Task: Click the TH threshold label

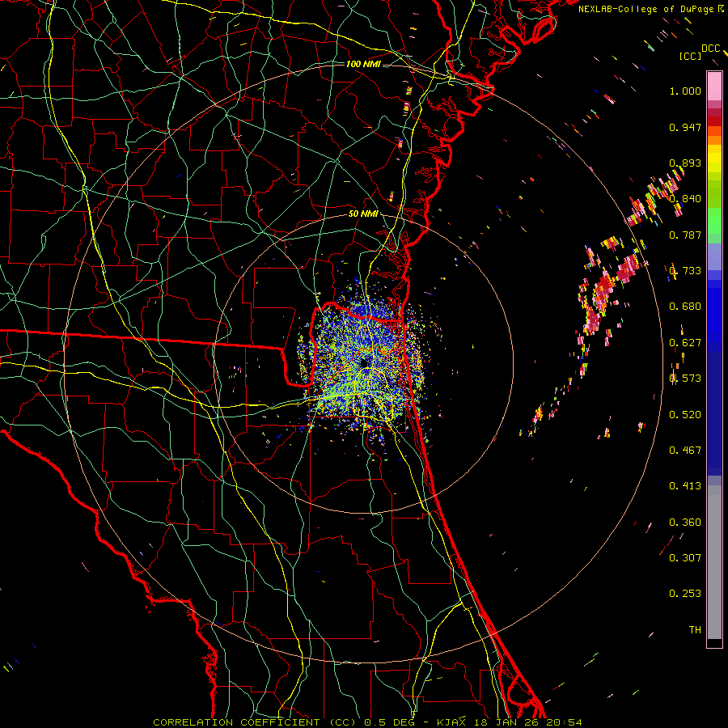Action: coord(695,630)
